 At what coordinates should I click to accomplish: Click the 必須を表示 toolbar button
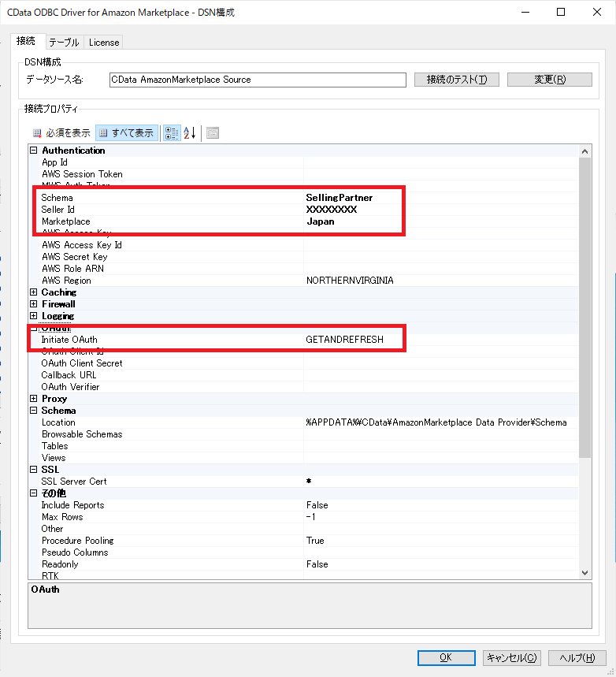pyautogui.click(x=61, y=133)
